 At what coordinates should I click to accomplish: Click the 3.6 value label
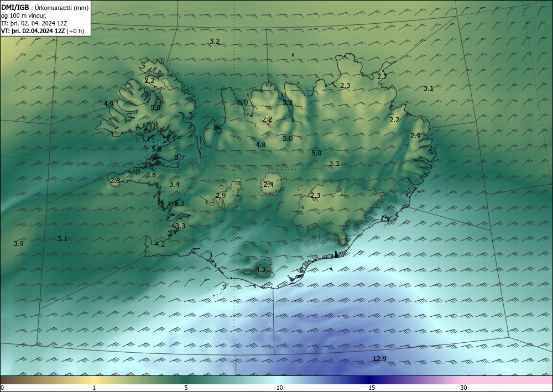tap(151, 175)
